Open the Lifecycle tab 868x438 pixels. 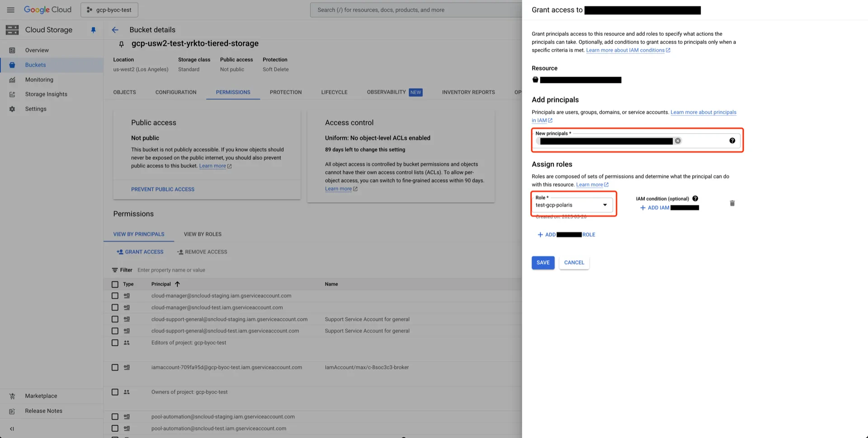(x=335, y=92)
